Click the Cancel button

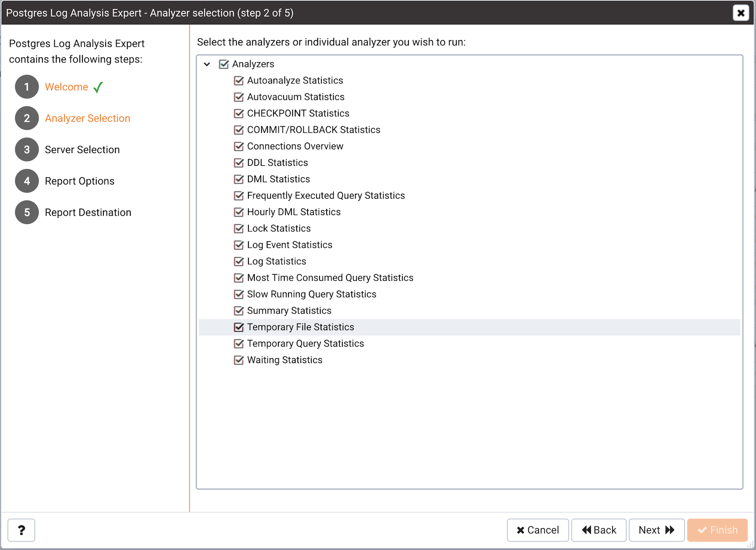click(x=538, y=530)
